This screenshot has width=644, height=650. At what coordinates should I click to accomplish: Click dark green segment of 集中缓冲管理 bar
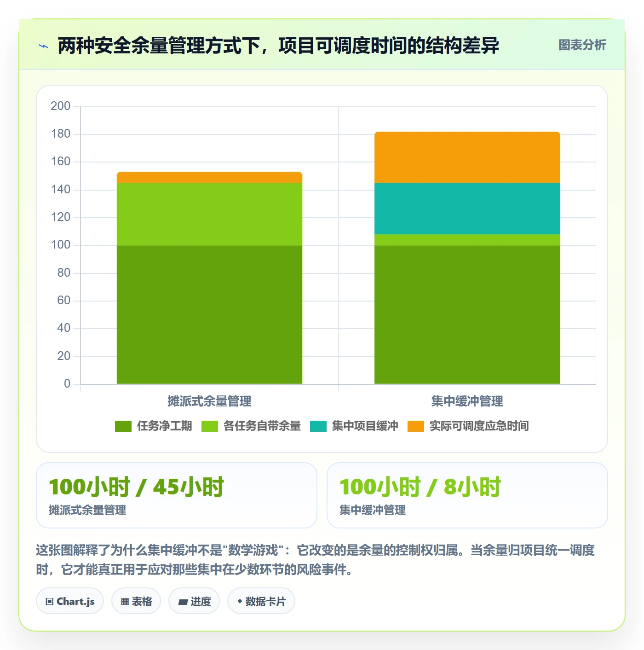tap(467, 314)
